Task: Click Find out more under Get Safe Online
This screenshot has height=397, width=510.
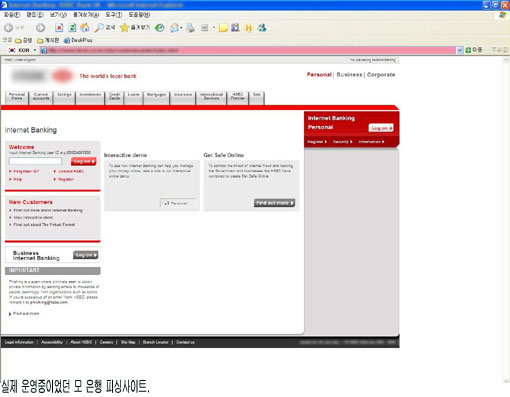Action: point(274,203)
